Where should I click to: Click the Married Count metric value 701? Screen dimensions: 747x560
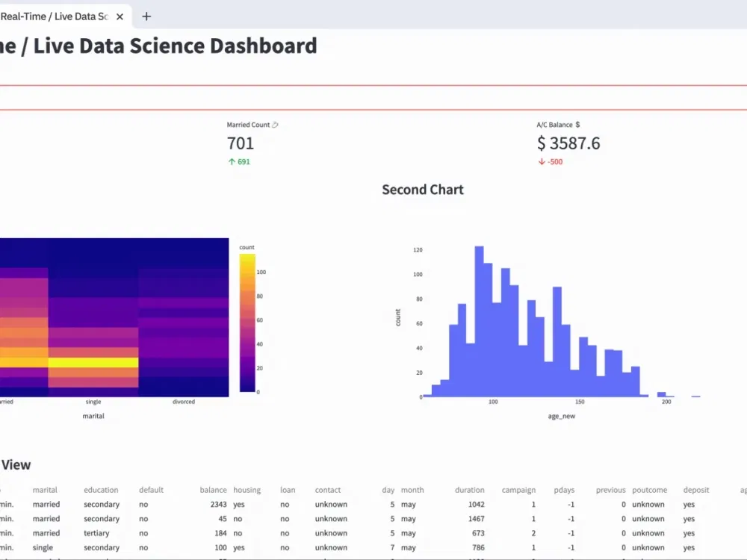[241, 143]
